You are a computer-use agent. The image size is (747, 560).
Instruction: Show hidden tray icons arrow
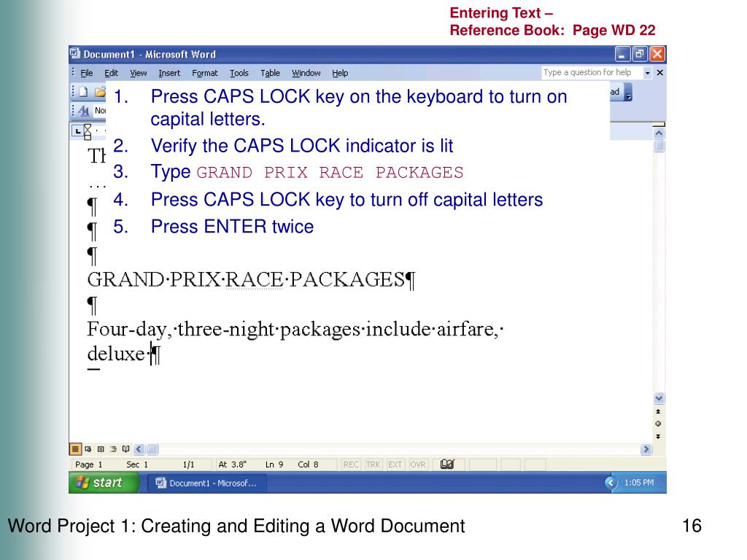pyautogui.click(x=611, y=483)
